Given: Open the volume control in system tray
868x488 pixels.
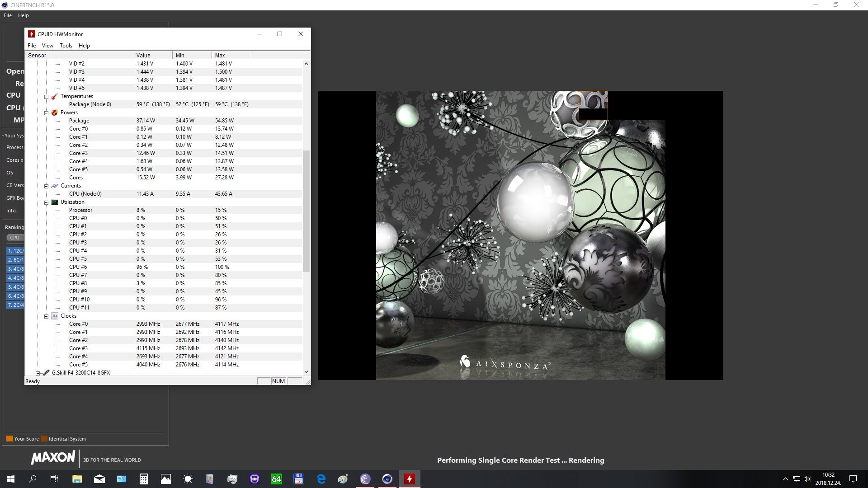Looking at the screenshot, I should (807, 479).
